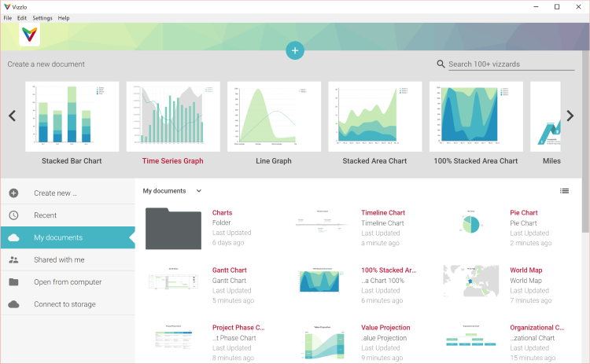Click the teal plus button in header
590x364 pixels.
[295, 50]
